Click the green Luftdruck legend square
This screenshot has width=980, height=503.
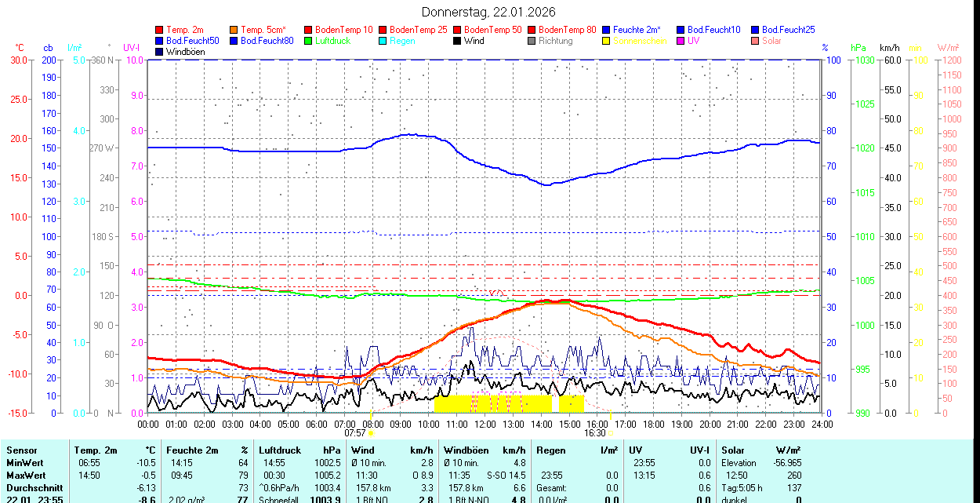(308, 41)
